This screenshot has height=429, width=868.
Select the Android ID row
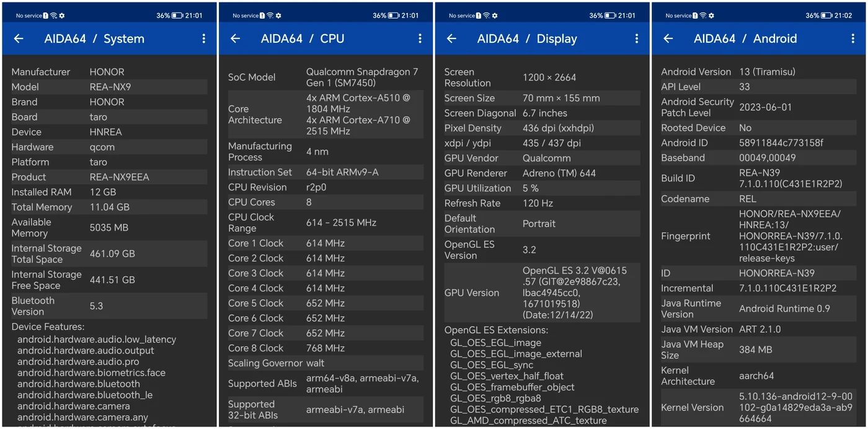pyautogui.click(x=758, y=143)
